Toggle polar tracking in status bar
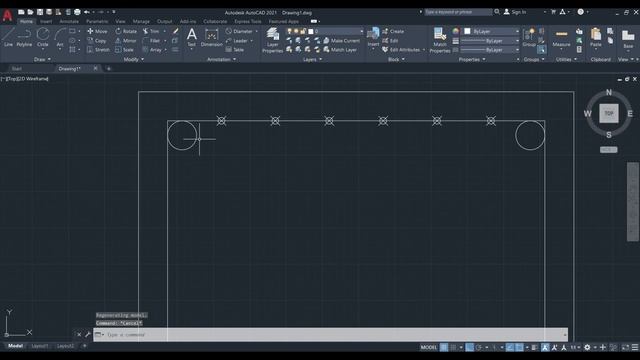Viewport: 640px width, 360px height. [478, 347]
